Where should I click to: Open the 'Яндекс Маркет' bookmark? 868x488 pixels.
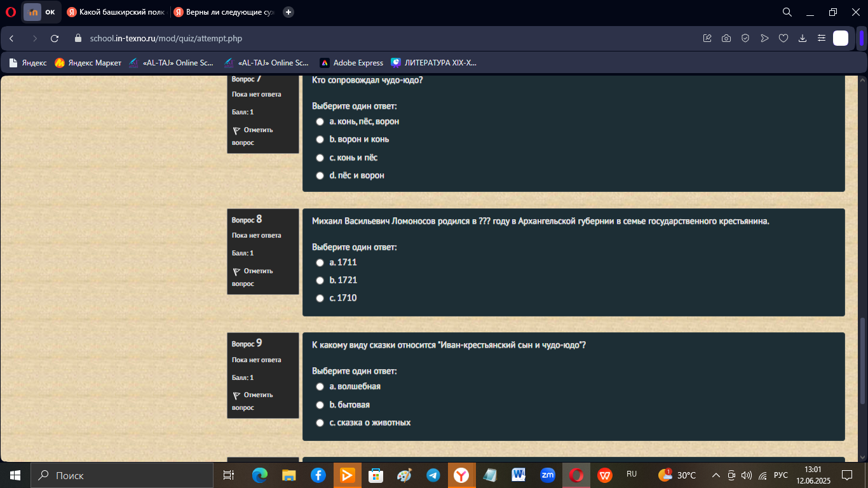tap(88, 63)
